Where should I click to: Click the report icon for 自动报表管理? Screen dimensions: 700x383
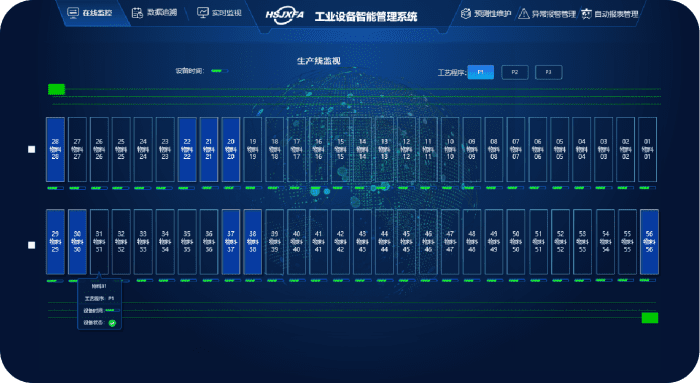click(x=586, y=14)
